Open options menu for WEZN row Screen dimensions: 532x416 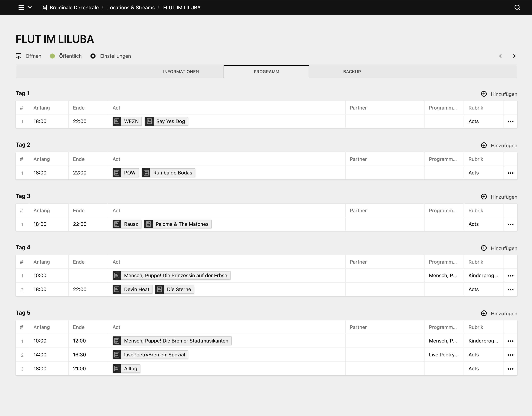510,121
